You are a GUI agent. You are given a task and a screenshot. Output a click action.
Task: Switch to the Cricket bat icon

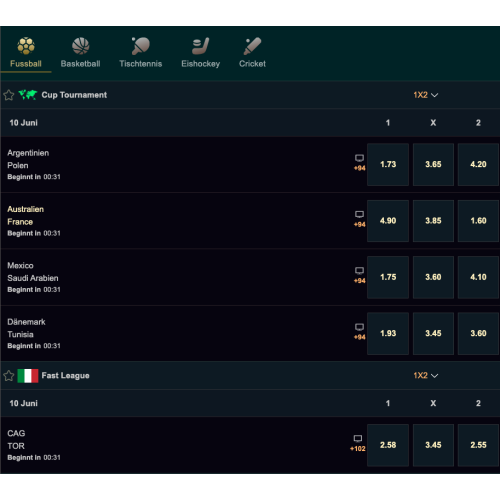[x=252, y=46]
